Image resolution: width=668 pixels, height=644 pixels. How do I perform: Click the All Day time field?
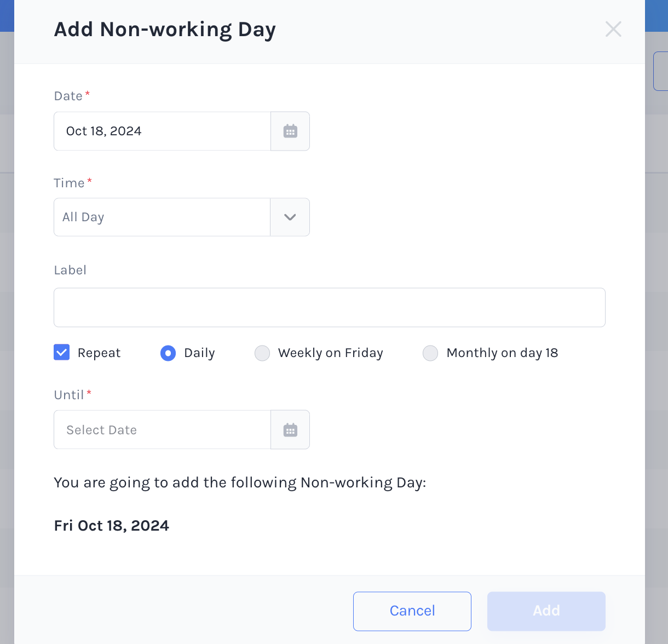162,217
